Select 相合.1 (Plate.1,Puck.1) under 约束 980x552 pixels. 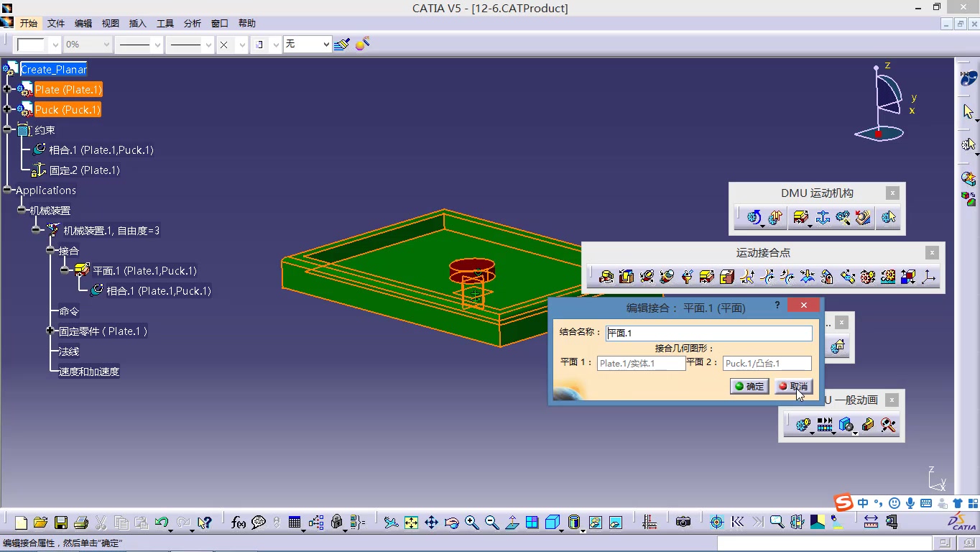point(101,149)
